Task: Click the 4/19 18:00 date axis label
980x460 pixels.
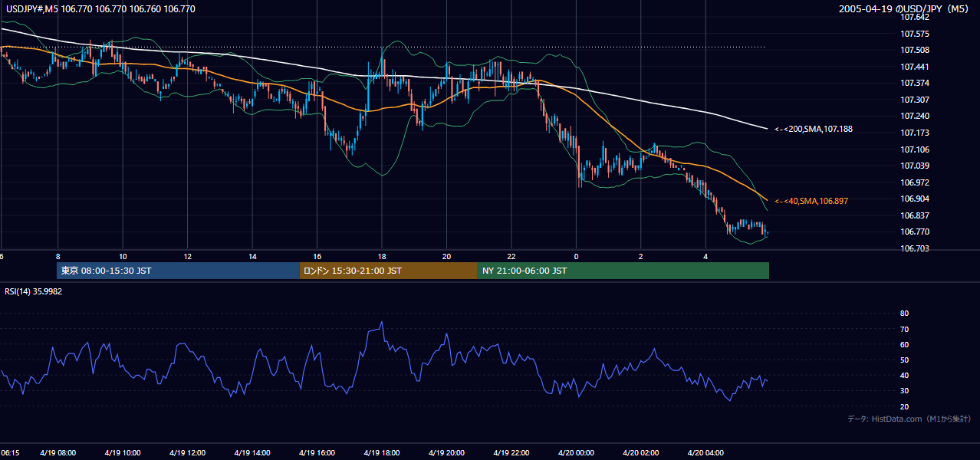Action: [x=381, y=452]
